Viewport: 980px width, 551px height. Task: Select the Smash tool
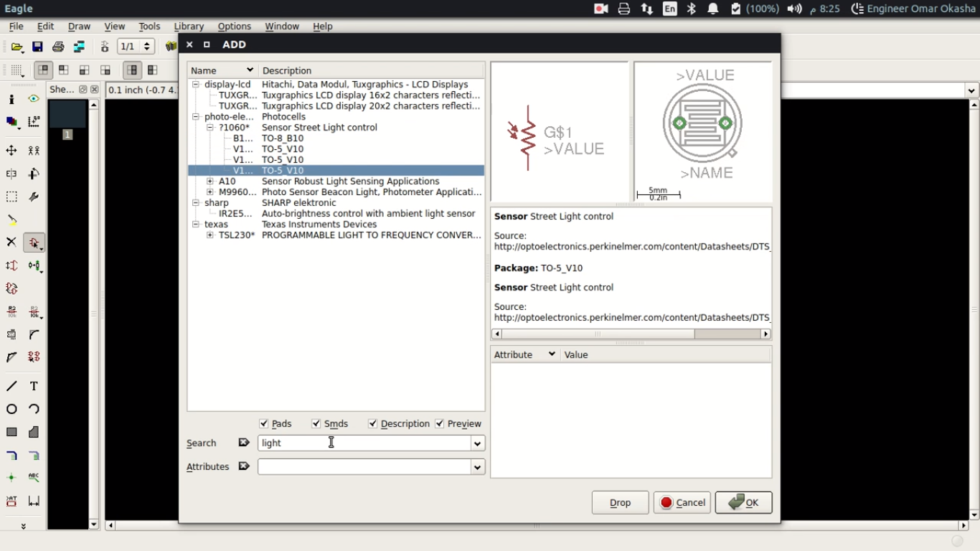[11, 334]
